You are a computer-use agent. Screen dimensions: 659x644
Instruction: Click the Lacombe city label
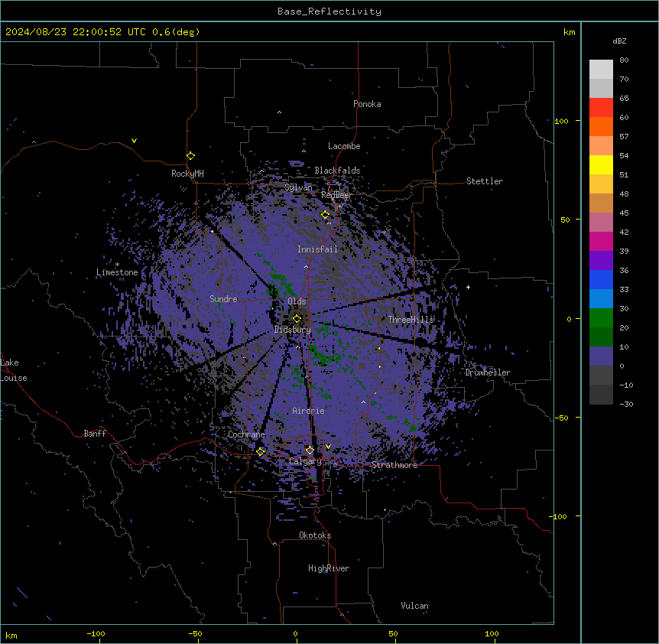point(344,146)
